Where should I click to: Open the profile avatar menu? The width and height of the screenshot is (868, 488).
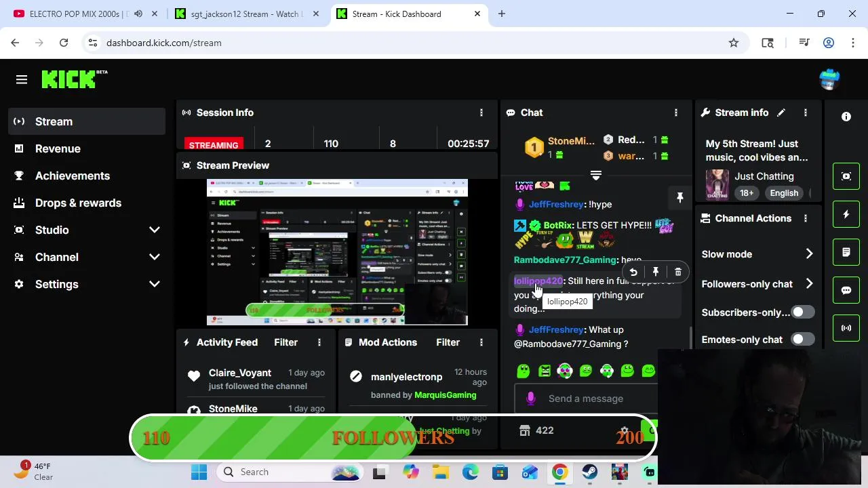point(829,79)
